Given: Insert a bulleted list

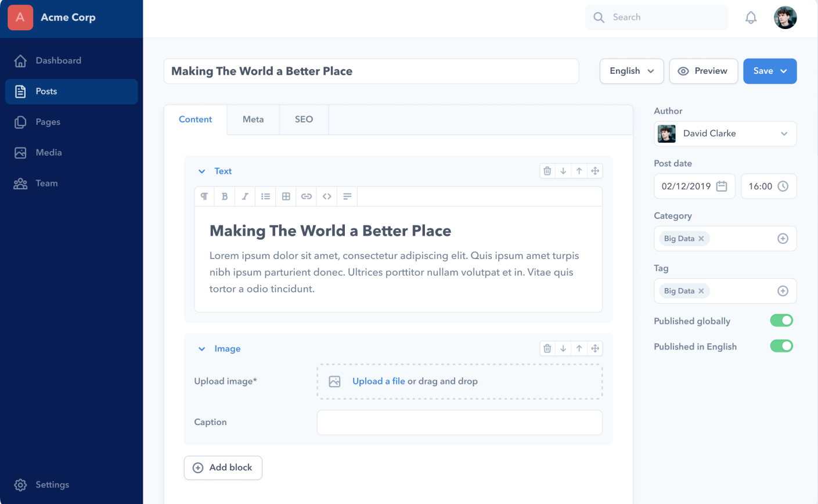Looking at the screenshot, I should pyautogui.click(x=265, y=196).
